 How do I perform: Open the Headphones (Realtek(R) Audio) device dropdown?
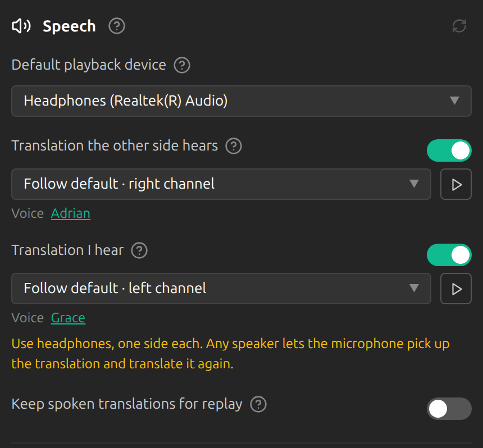coord(241,101)
